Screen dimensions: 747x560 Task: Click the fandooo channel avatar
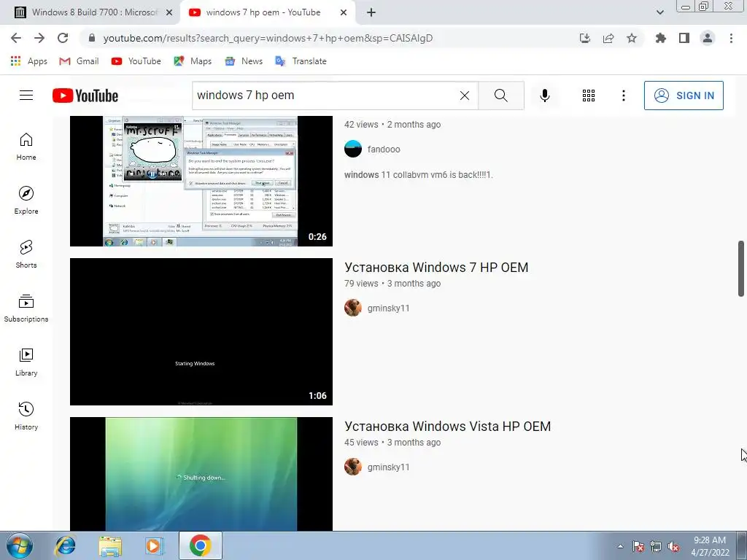(x=353, y=149)
